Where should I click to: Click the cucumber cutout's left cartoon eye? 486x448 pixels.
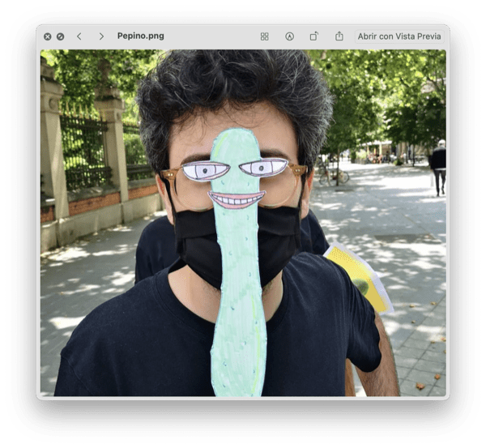coord(206,170)
